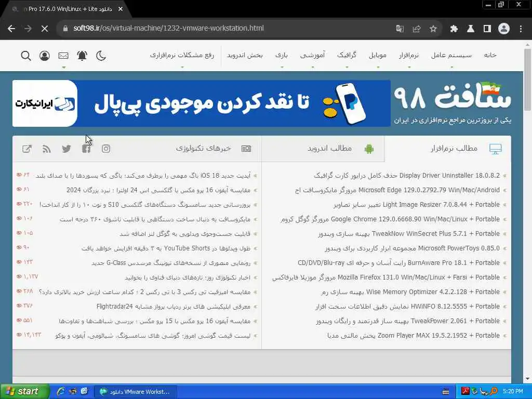Switch to مطالب اندروید tab
Image resolution: width=532 pixels, height=399 pixels.
(323, 149)
